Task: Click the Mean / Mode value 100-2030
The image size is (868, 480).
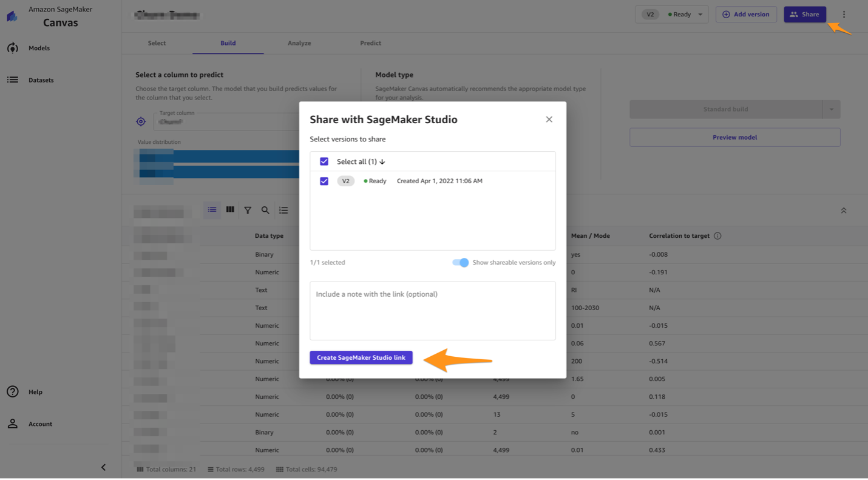Action: pyautogui.click(x=585, y=308)
